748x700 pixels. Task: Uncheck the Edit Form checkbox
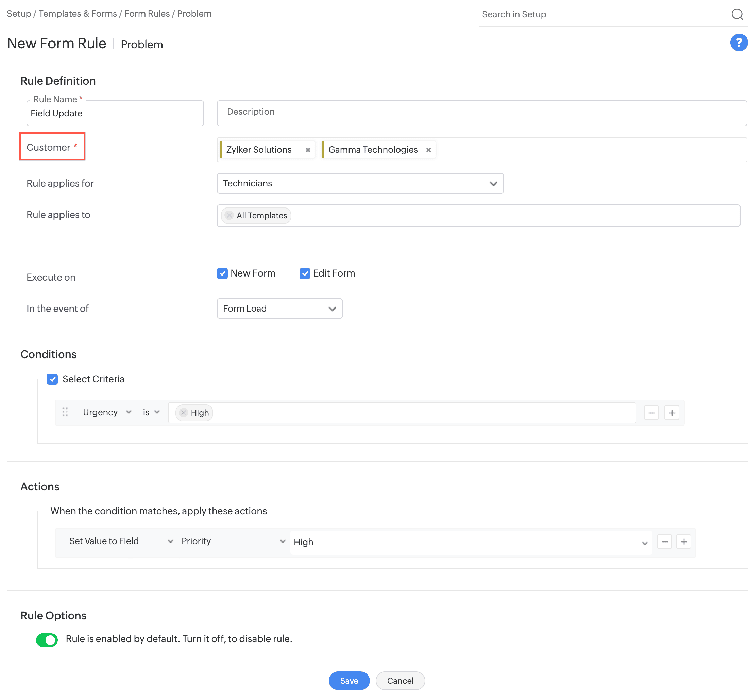click(305, 273)
